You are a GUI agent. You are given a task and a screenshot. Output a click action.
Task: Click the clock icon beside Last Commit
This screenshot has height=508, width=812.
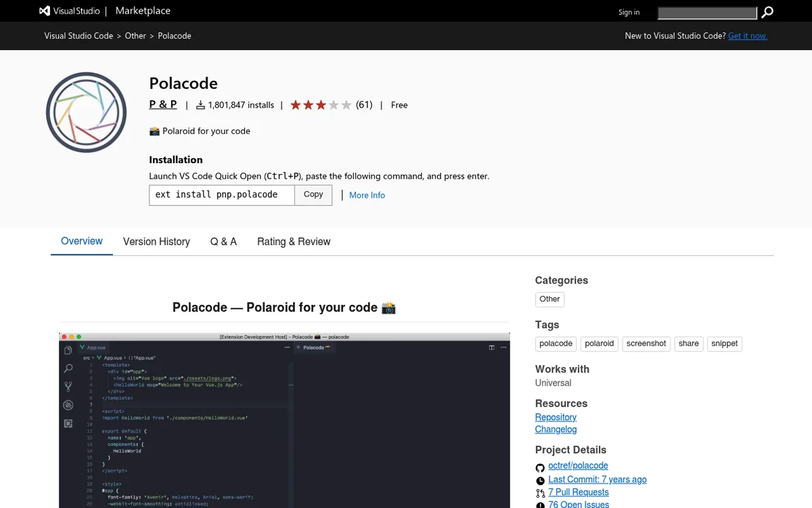[x=540, y=480]
